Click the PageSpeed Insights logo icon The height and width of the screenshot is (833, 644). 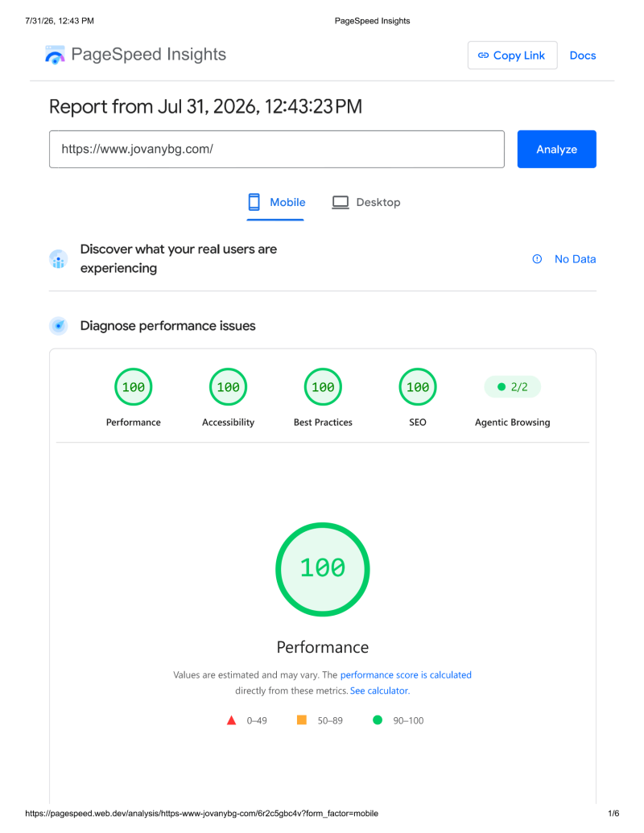(x=55, y=55)
